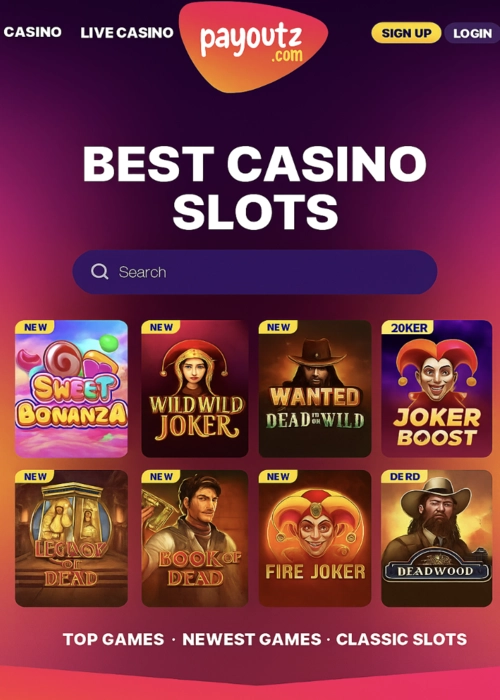This screenshot has height=700, width=500.
Task: View the Classic Slots category
Action: click(401, 639)
